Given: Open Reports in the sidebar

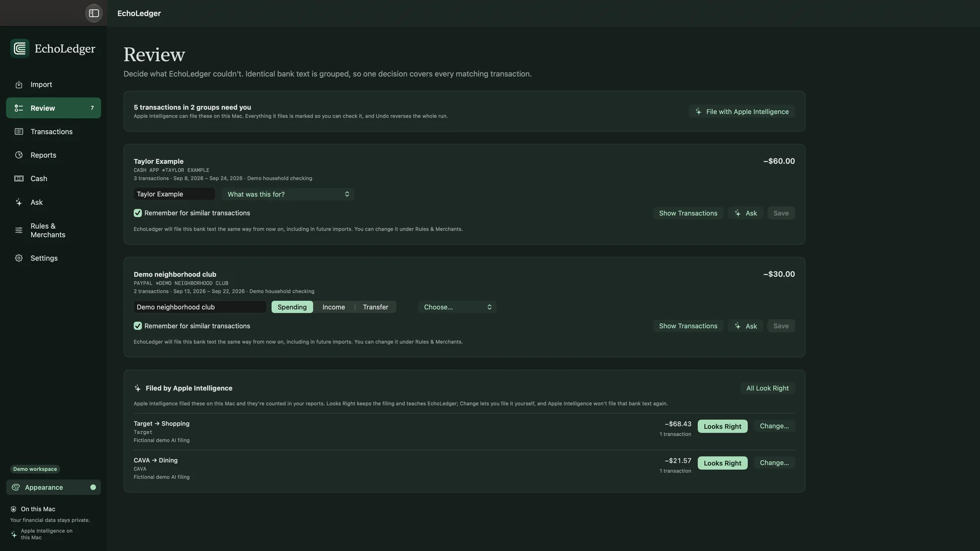Looking at the screenshot, I should [x=53, y=155].
